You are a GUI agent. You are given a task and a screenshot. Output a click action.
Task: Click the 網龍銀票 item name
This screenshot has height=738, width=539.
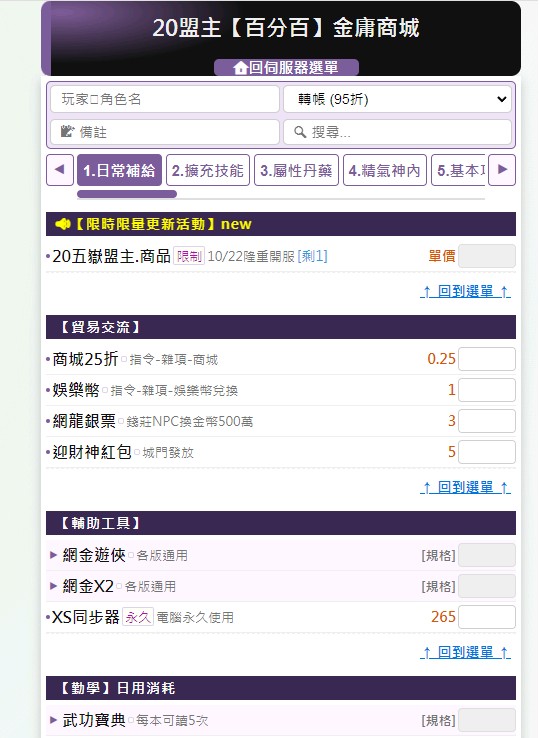click(84, 421)
